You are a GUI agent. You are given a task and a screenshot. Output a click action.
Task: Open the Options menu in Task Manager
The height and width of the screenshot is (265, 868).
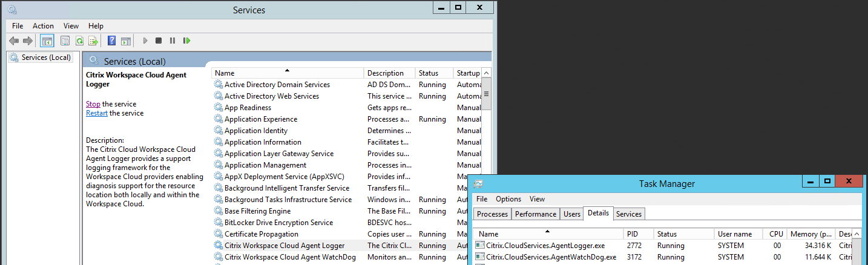click(x=508, y=199)
